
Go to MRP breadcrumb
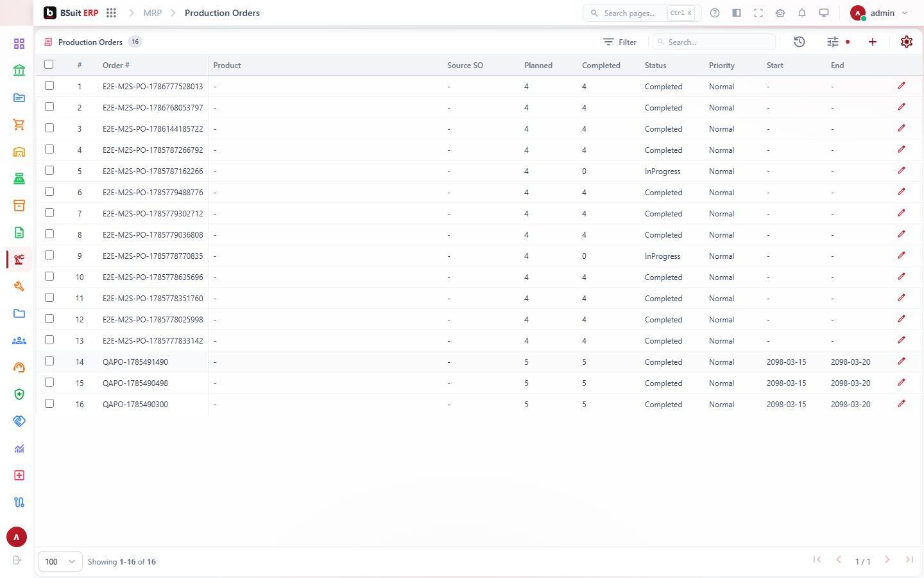(153, 13)
